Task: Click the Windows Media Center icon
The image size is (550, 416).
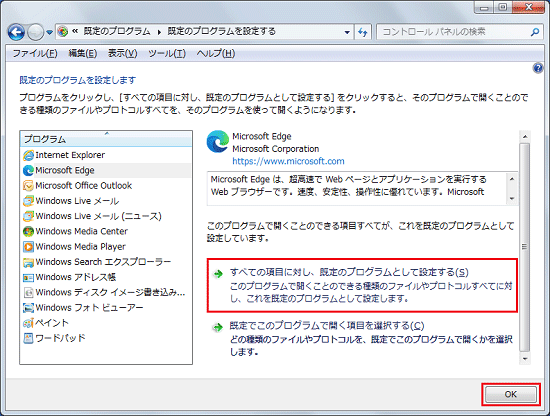Action: click(x=28, y=232)
